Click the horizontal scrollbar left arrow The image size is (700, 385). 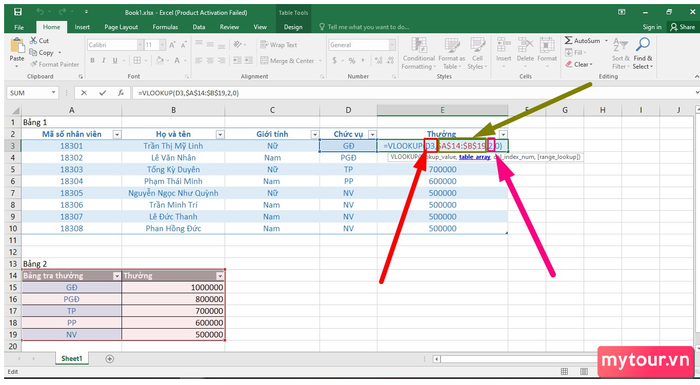coord(437,359)
